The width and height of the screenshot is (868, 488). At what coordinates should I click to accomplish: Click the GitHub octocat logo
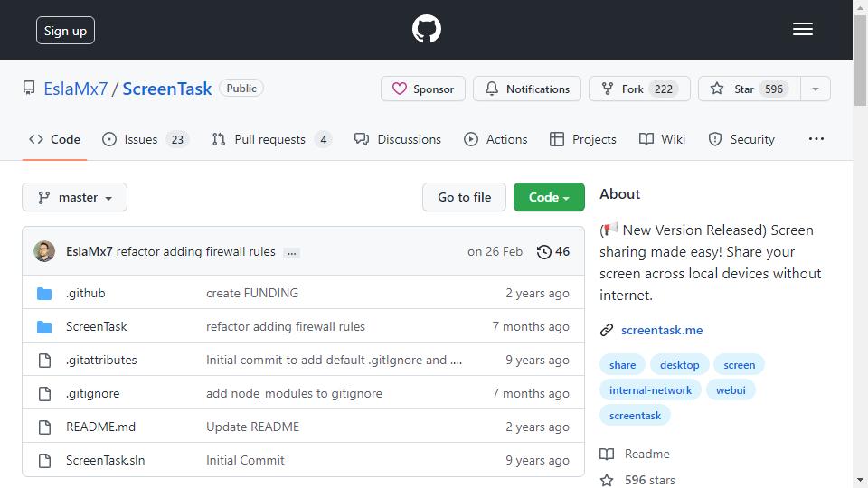426,29
